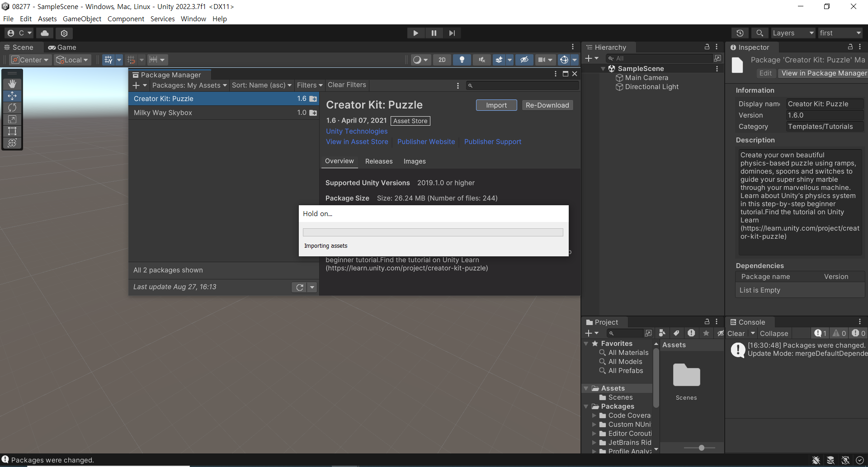
Task: Click View in Package Manager in the Inspector
Action: click(x=824, y=73)
